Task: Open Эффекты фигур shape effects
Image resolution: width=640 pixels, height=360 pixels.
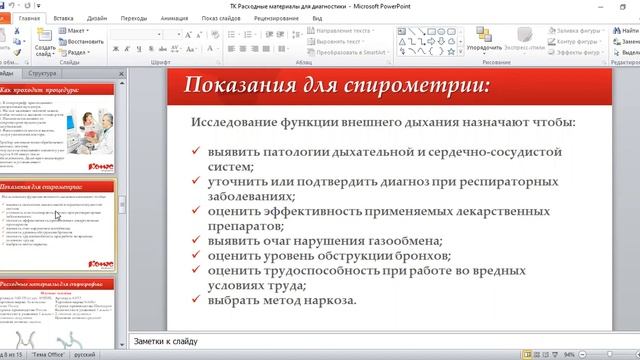Action: pos(576,52)
